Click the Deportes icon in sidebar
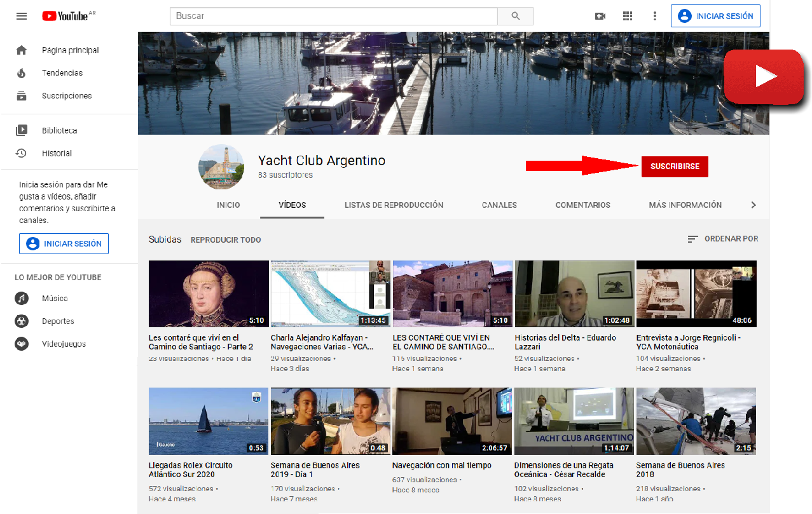The image size is (812, 514). (22, 321)
